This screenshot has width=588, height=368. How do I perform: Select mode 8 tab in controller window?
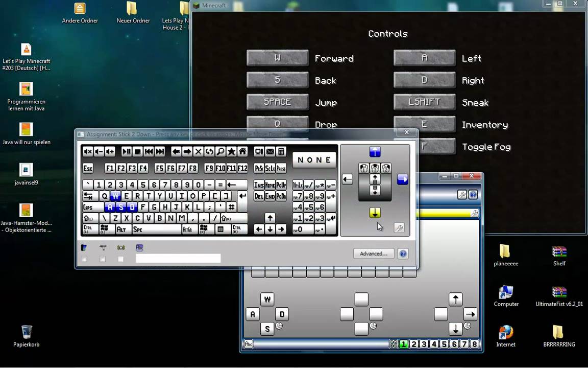474,344
